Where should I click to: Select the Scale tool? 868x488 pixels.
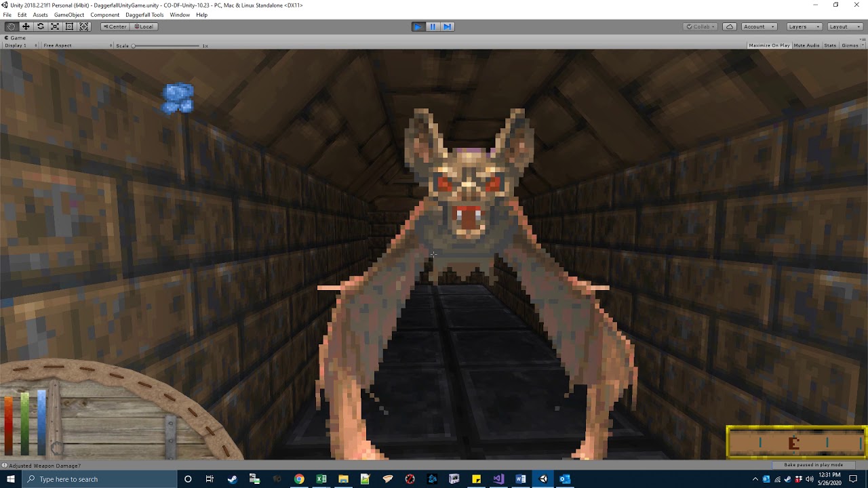tap(55, 26)
